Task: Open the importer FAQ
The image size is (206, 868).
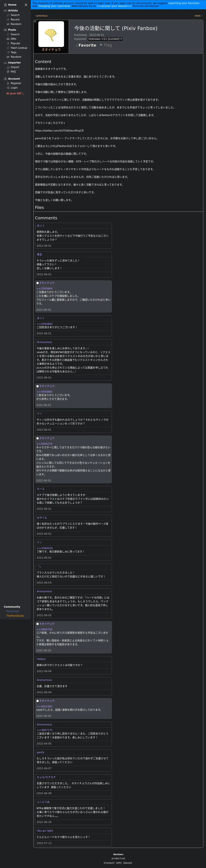Action: point(13,71)
